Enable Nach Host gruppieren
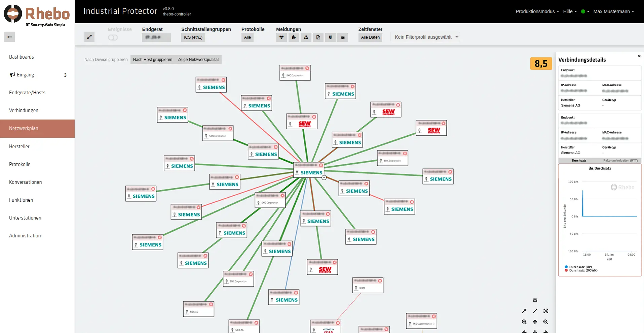 tap(153, 60)
